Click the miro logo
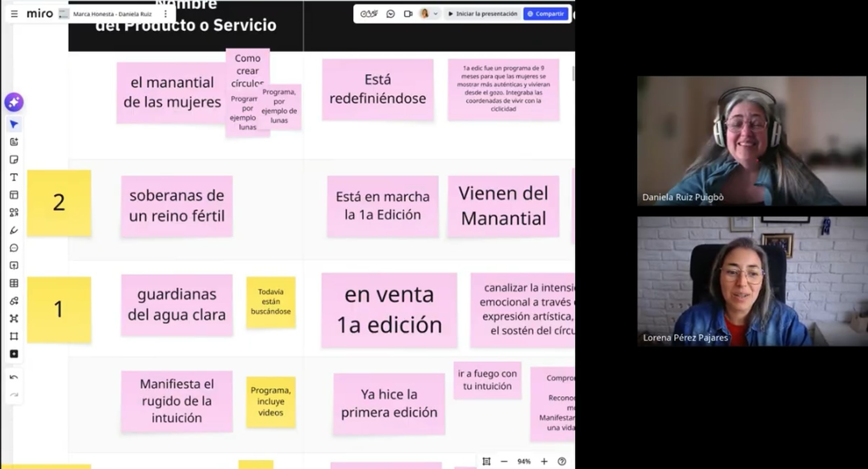This screenshot has width=868, height=469. [x=40, y=14]
